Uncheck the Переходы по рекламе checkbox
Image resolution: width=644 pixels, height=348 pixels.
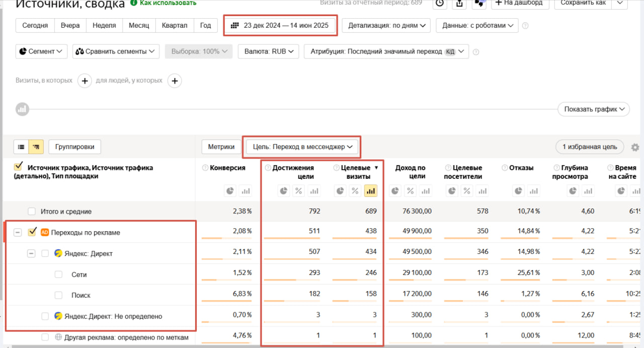(x=33, y=232)
